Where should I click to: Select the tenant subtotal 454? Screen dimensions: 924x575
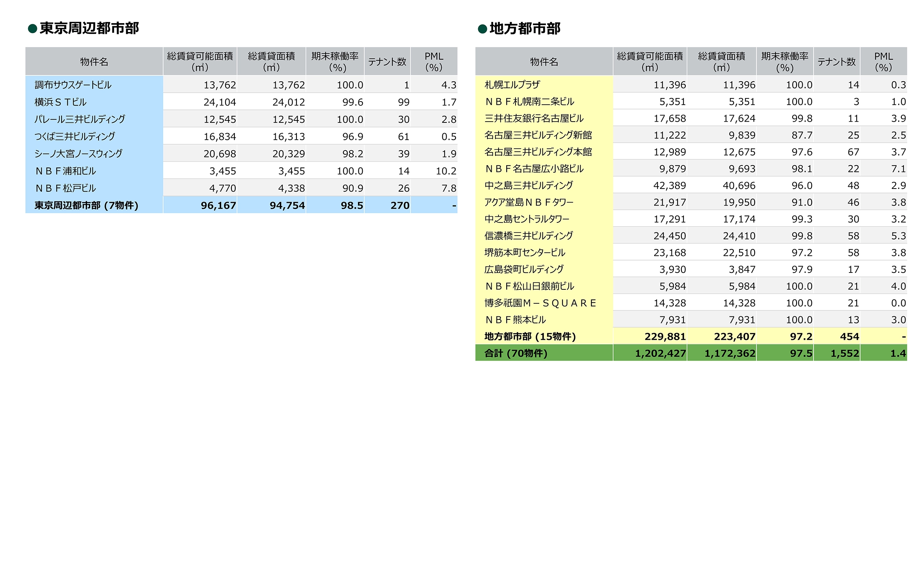click(x=850, y=337)
